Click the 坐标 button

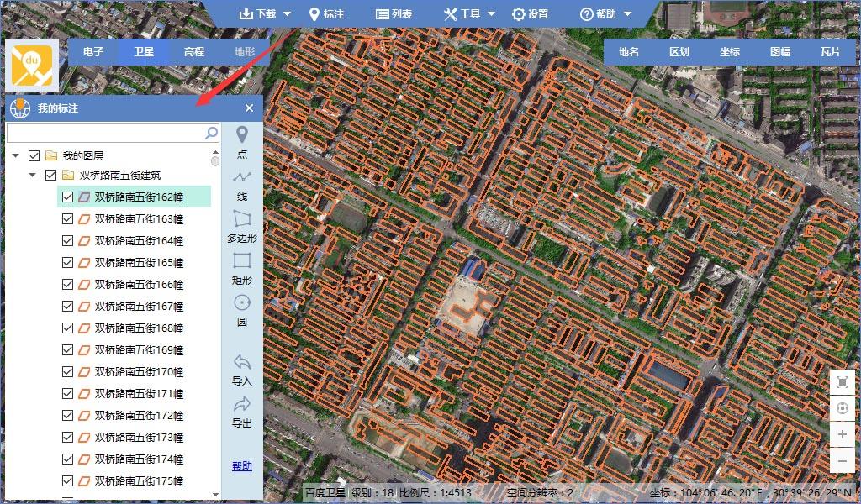(730, 51)
